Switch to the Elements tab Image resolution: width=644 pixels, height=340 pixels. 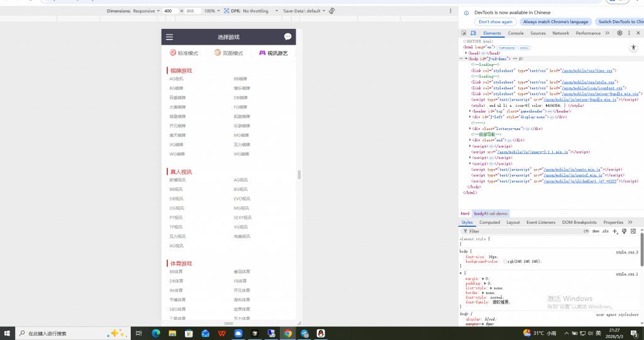pos(492,33)
